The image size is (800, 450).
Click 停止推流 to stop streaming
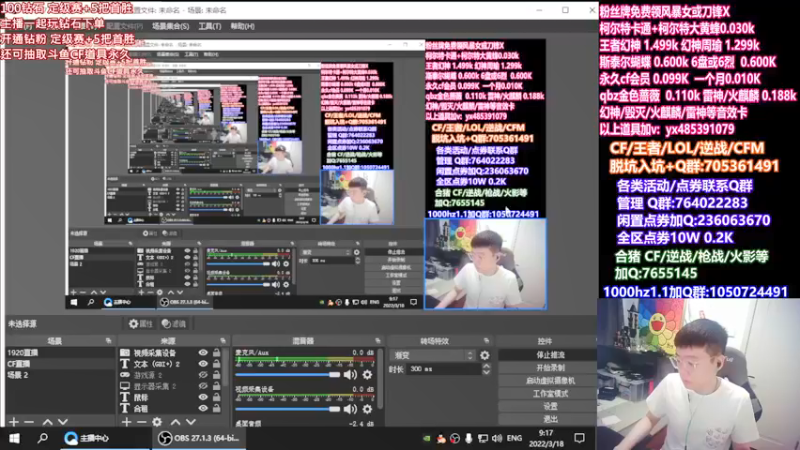tap(549, 355)
